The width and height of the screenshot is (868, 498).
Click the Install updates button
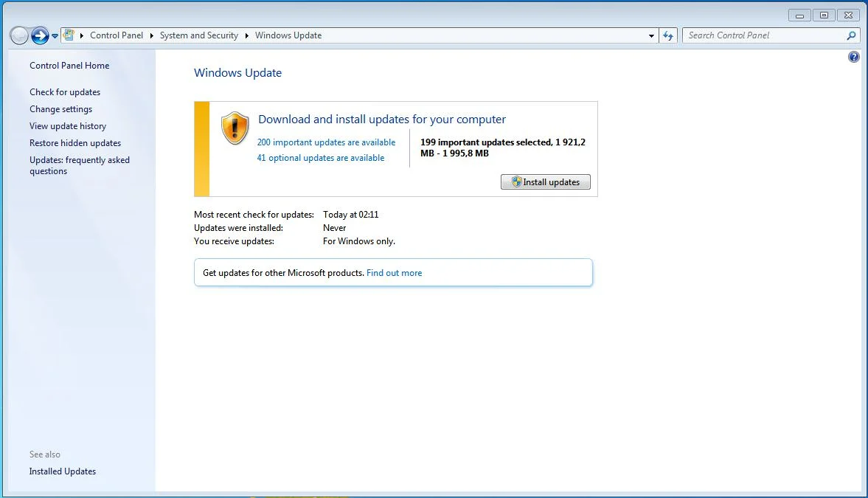point(545,182)
